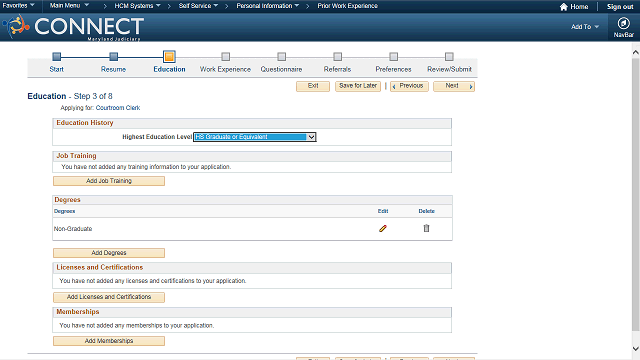Screen dimensions: 640x360
Task: Click the Memberships section header
Action: click(78, 312)
